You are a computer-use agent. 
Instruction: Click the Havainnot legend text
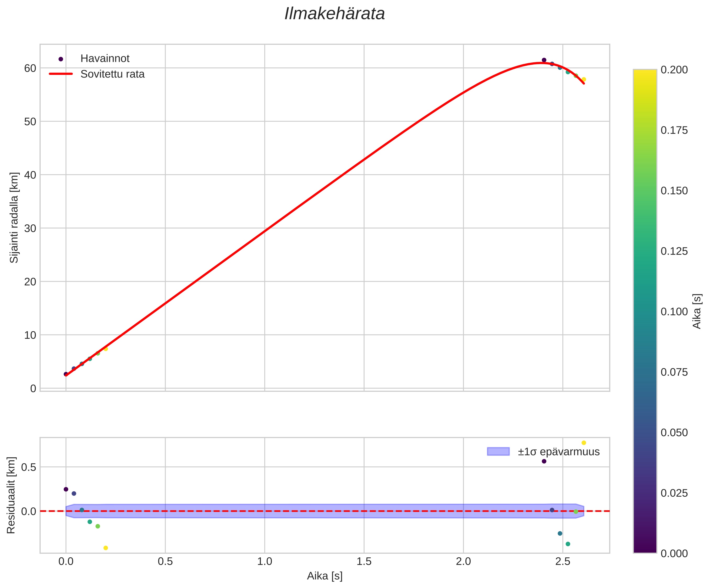point(105,59)
